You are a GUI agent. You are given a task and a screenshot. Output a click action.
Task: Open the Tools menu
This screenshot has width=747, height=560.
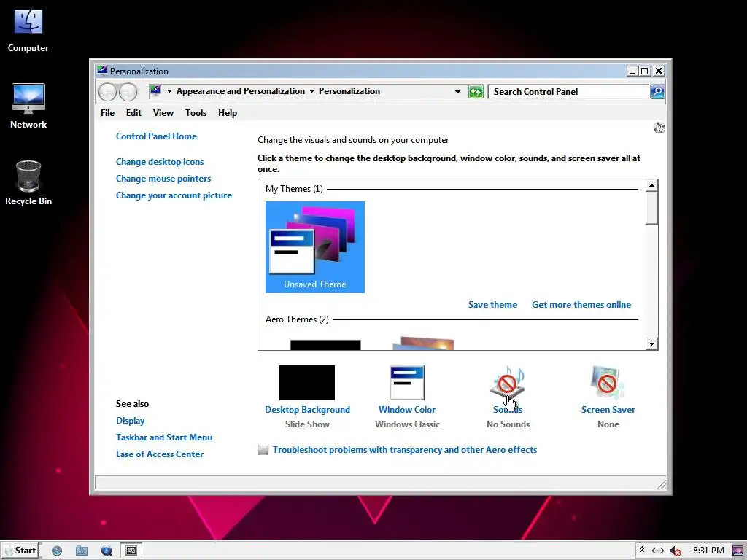click(x=196, y=113)
